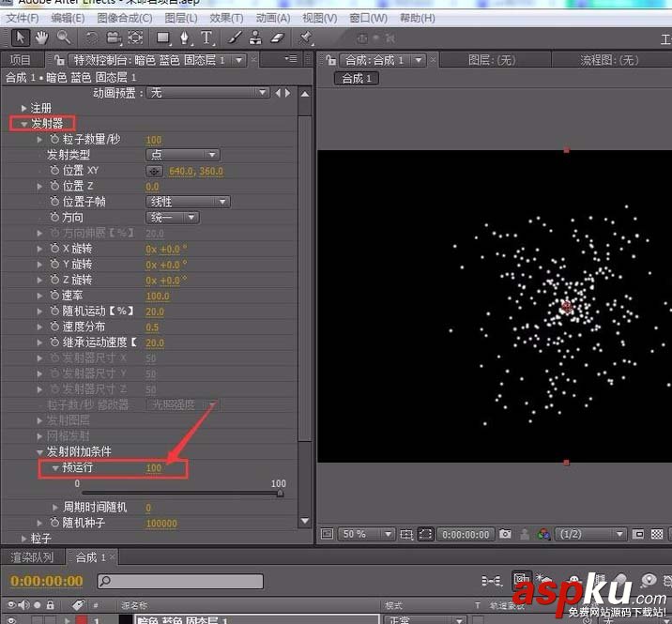Viewport: 672px width, 624px height.
Task: Click the composition mini-flowchart icon
Action: [x=491, y=581]
